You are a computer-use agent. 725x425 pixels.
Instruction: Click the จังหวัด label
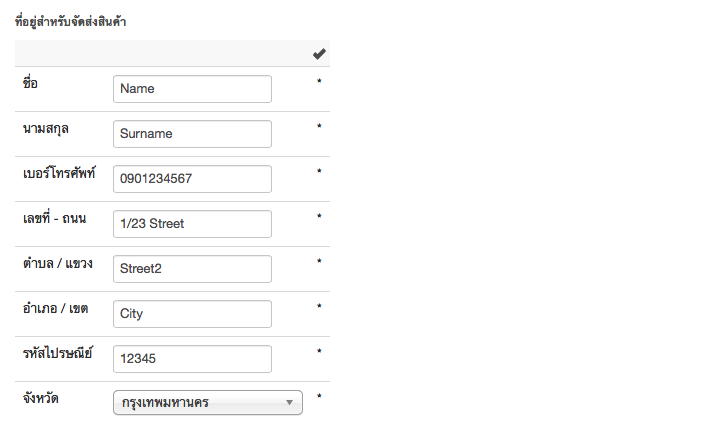click(40, 399)
